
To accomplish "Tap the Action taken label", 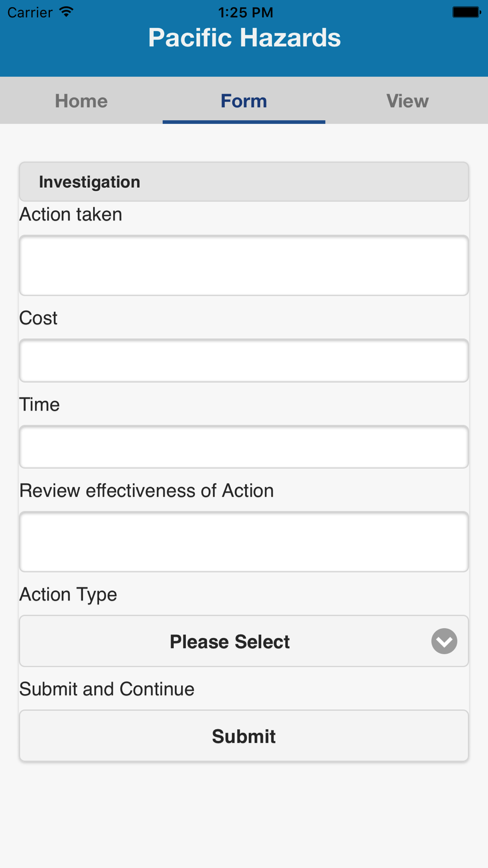I will (x=71, y=214).
